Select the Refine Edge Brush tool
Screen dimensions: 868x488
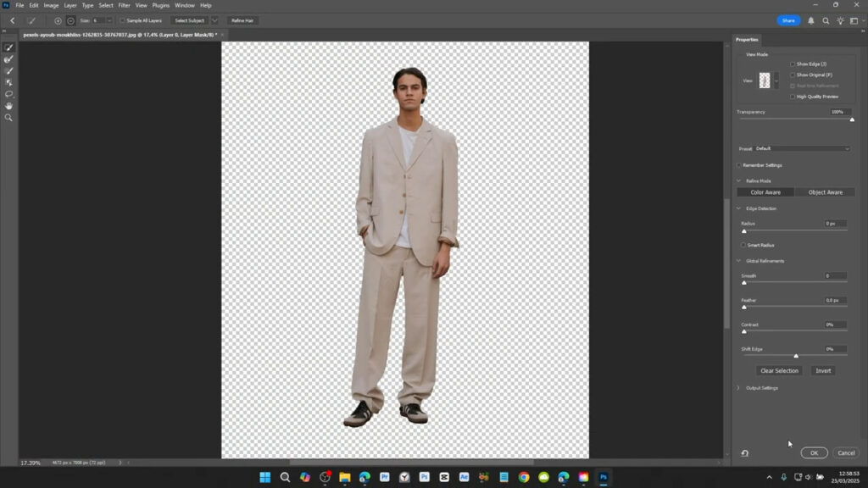(8, 58)
